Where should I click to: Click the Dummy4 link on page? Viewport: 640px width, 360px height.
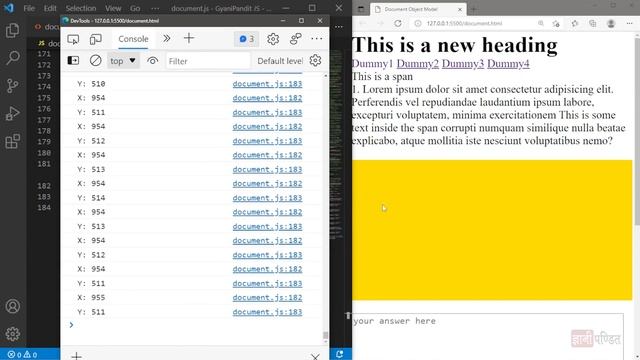pyautogui.click(x=508, y=64)
